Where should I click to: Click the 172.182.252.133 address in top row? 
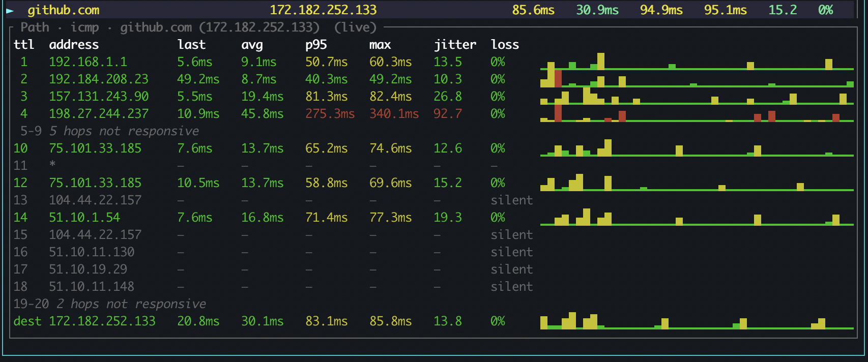coord(323,10)
